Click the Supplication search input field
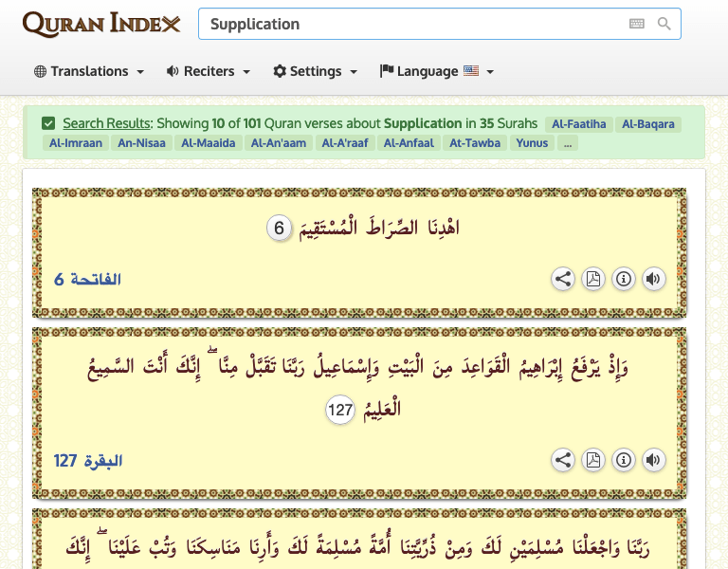The width and height of the screenshot is (728, 569). tap(412, 25)
